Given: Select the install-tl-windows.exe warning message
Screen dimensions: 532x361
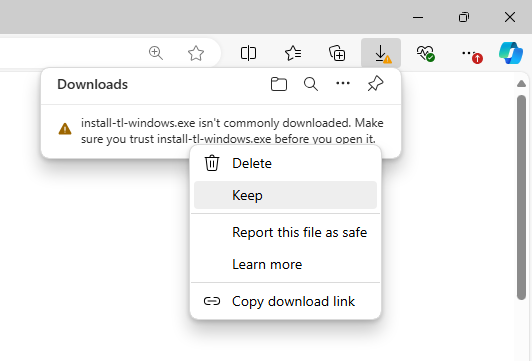Looking at the screenshot, I should [232, 131].
